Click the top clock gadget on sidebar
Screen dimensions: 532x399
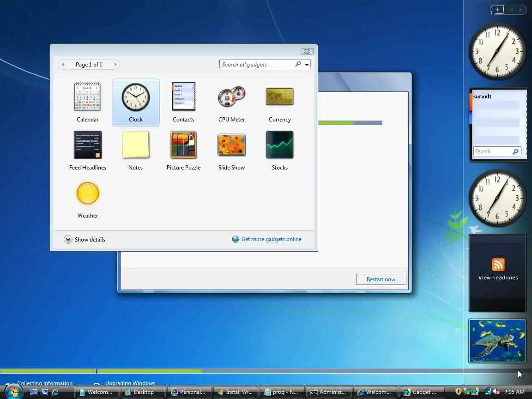pos(497,51)
